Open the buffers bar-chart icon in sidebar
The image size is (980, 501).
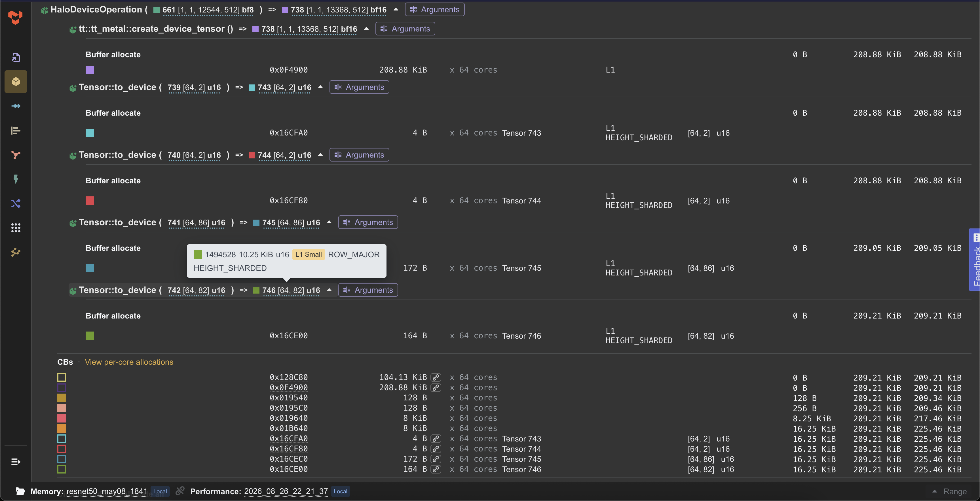pyautogui.click(x=16, y=130)
